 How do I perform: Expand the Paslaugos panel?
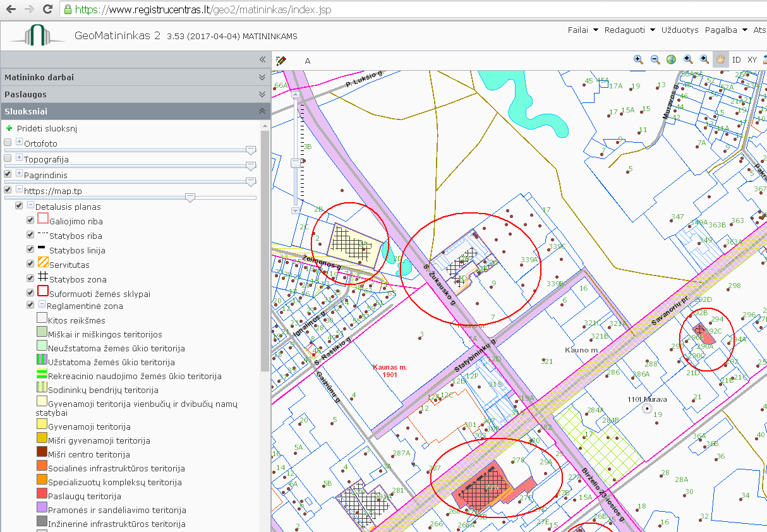(x=262, y=94)
